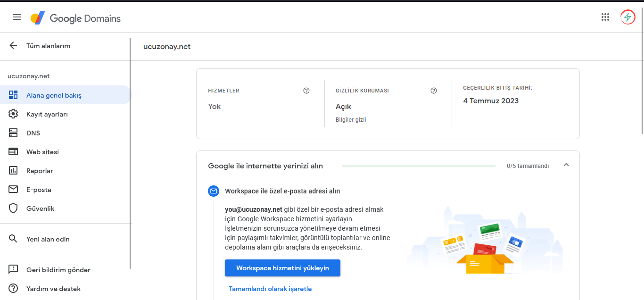The height and width of the screenshot is (300, 644).
Task: Click the DNS server icon
Action: [13, 133]
